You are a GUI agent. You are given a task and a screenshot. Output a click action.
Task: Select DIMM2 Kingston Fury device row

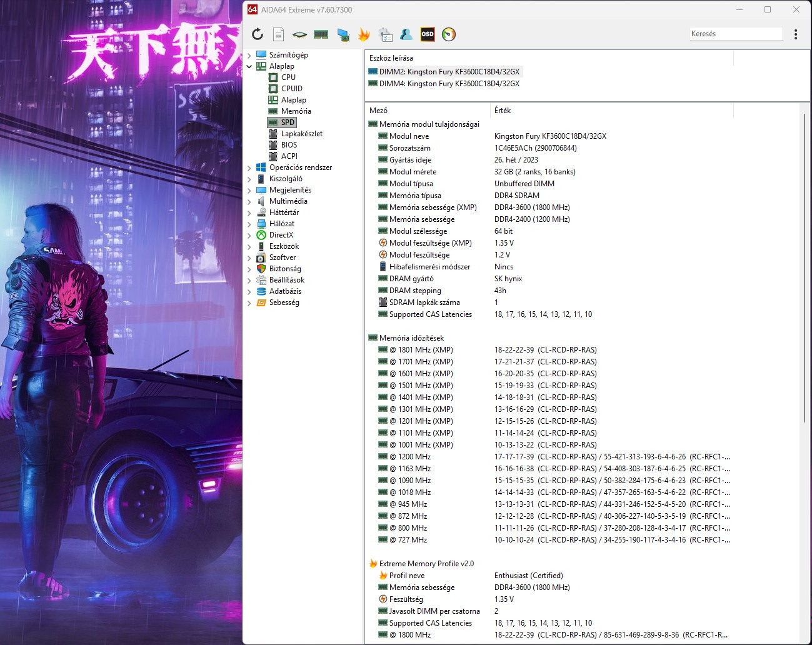tap(444, 72)
